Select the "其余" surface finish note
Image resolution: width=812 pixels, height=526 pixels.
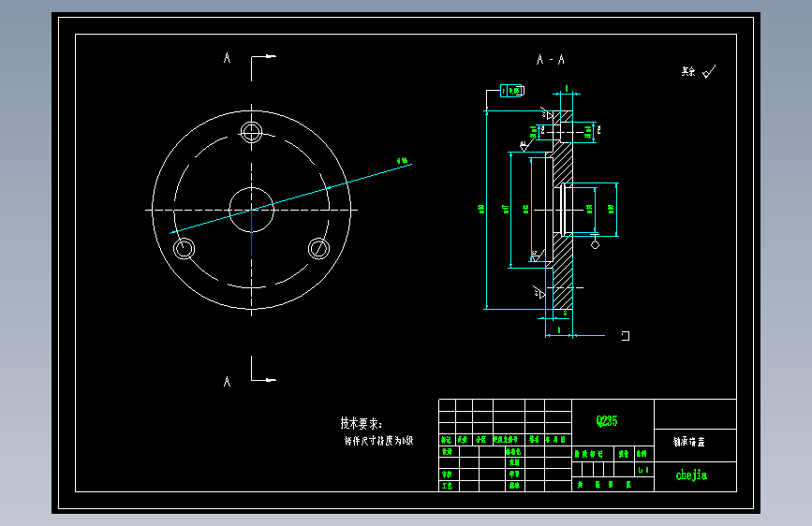click(688, 71)
